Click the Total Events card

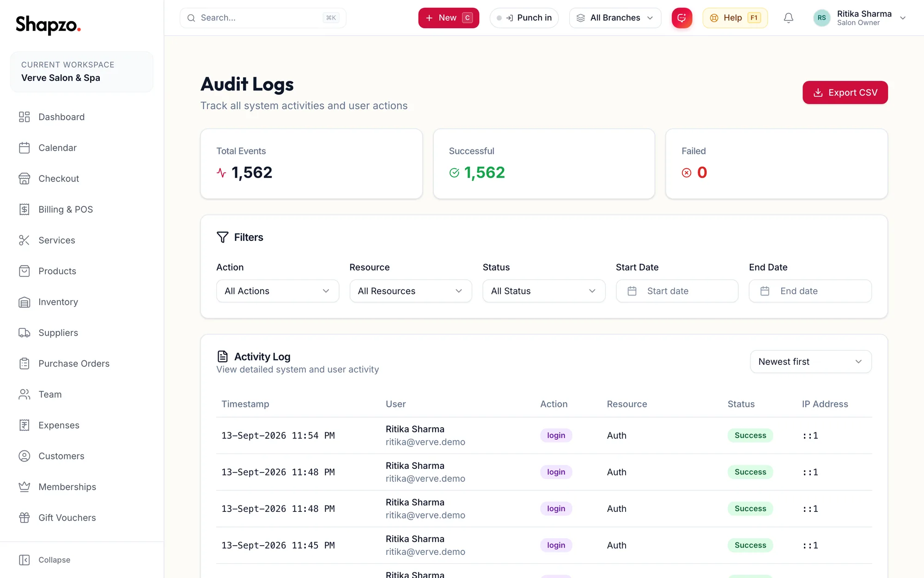click(x=311, y=164)
